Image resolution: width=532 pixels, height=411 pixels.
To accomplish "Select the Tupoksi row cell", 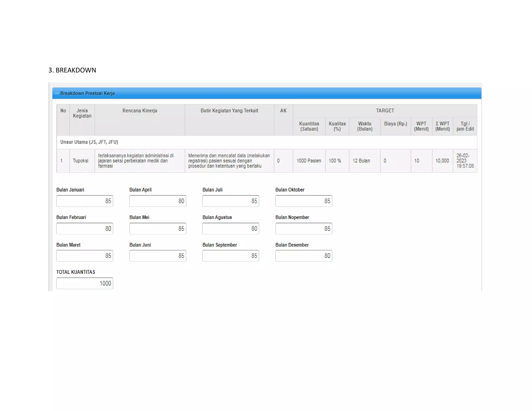I will [x=81, y=161].
